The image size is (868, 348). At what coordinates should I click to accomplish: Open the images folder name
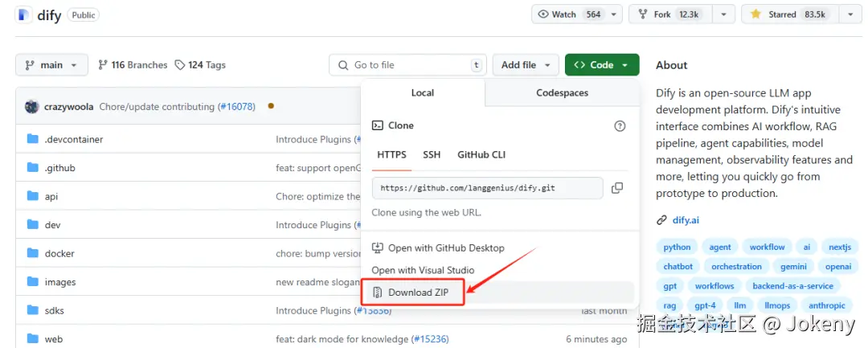tap(59, 281)
